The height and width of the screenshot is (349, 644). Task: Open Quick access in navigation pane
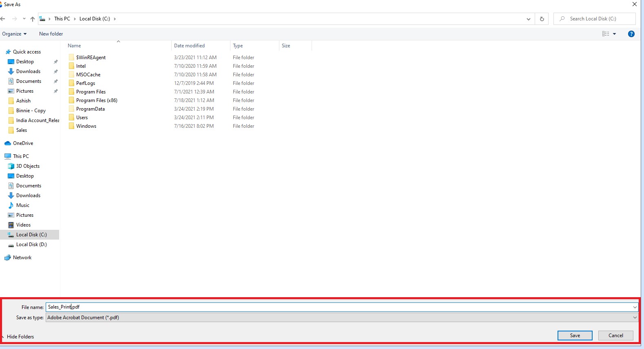click(x=27, y=52)
